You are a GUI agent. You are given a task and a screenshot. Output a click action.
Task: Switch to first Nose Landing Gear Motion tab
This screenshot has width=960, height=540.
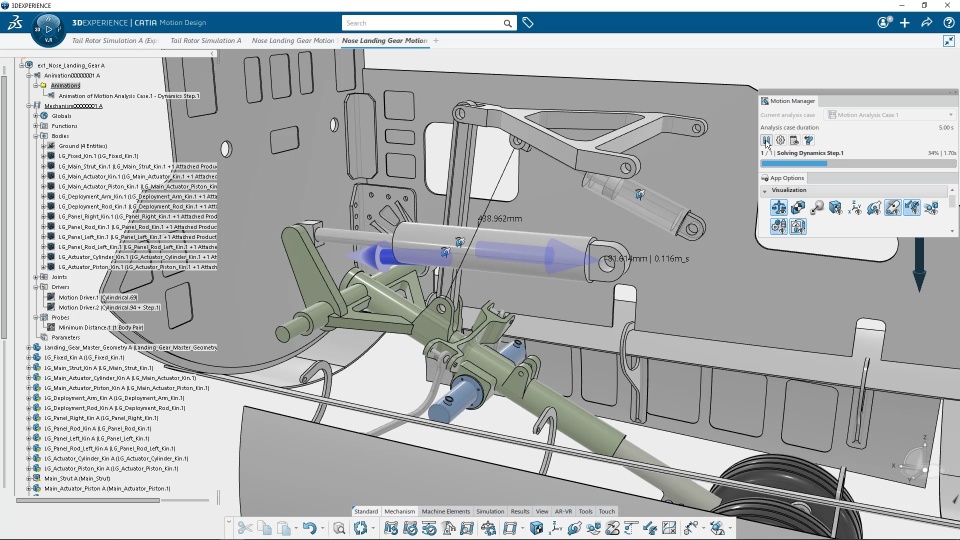click(x=293, y=40)
